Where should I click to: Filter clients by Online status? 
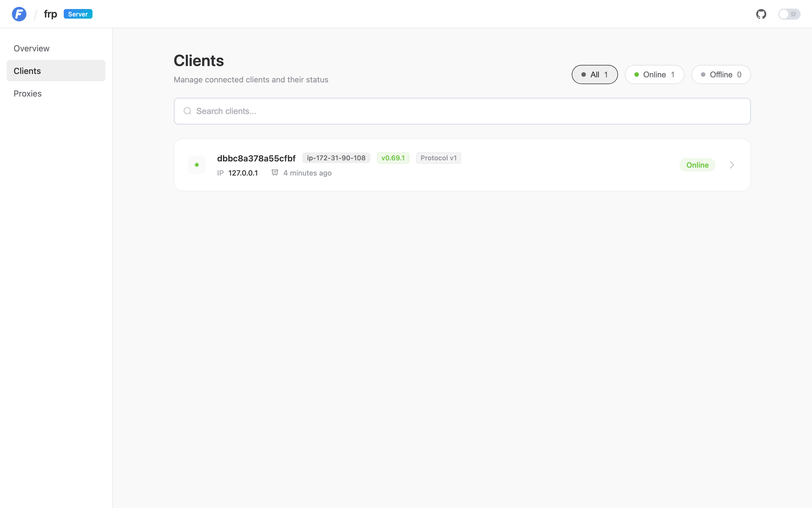654,74
